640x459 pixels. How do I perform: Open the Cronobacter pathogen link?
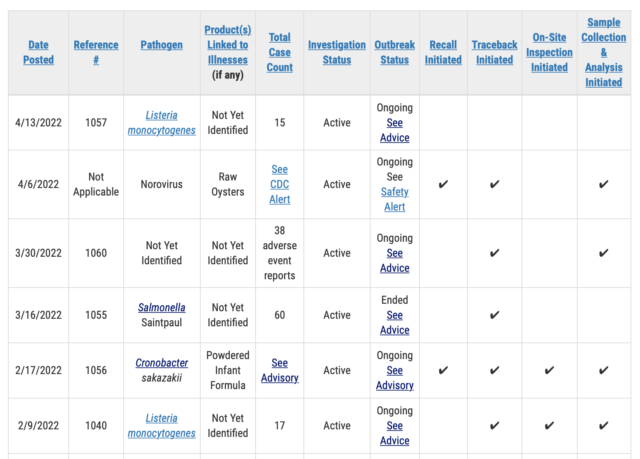[x=162, y=363]
